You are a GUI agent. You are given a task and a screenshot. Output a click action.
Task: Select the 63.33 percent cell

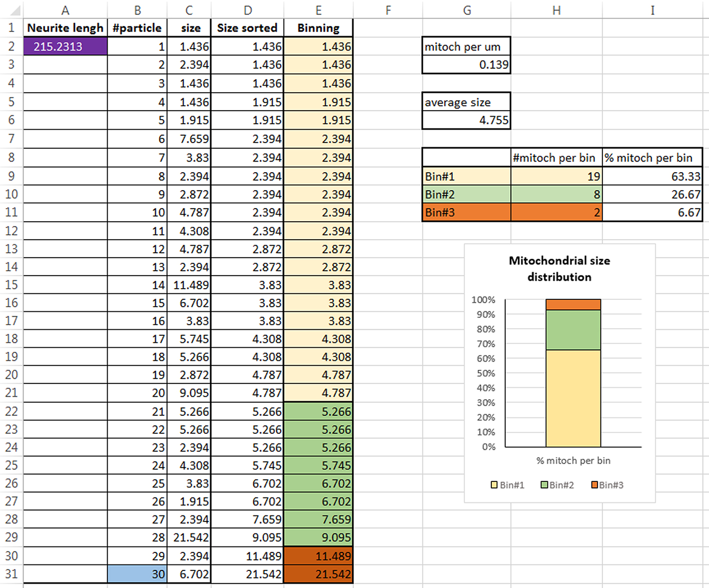point(652,176)
